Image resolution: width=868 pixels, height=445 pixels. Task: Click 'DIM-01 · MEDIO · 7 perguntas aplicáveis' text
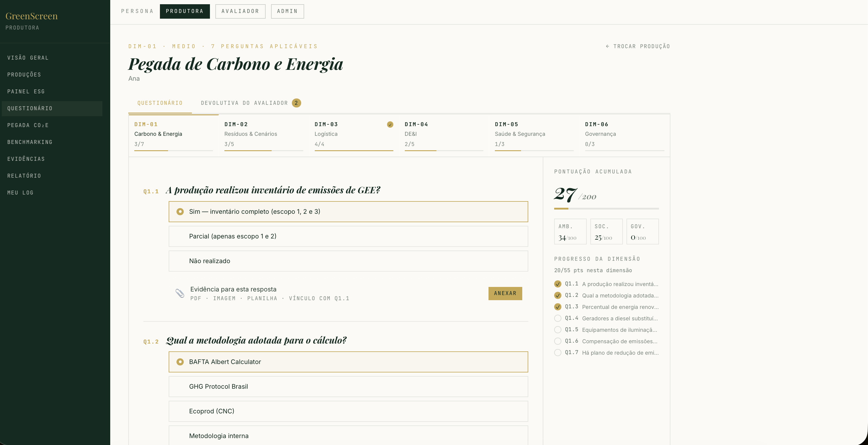223,46
